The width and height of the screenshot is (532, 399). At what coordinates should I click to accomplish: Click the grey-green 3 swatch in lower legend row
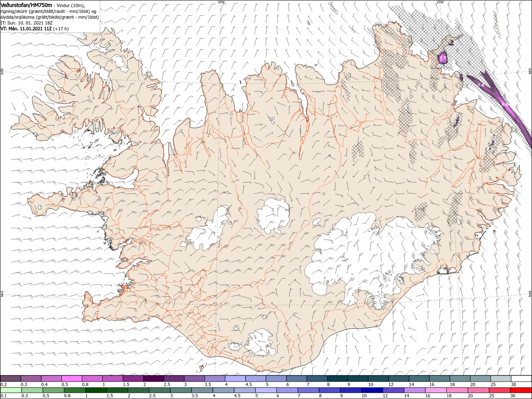[180, 390]
